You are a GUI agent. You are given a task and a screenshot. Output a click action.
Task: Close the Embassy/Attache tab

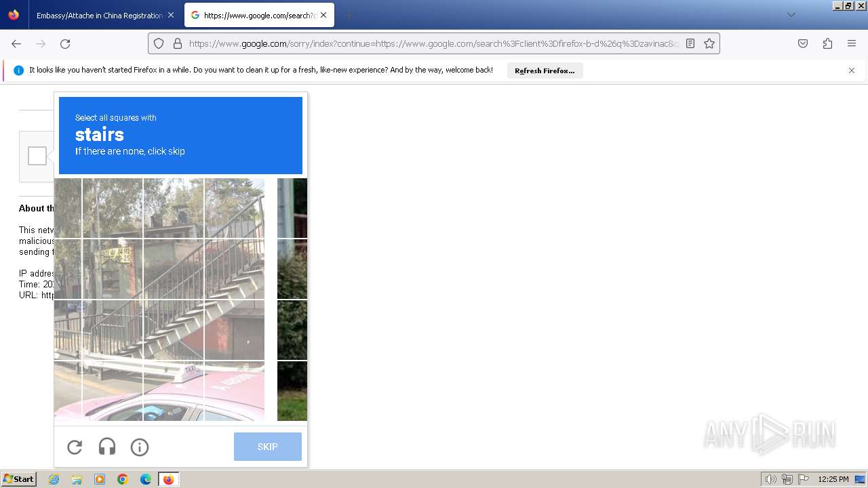pos(170,15)
